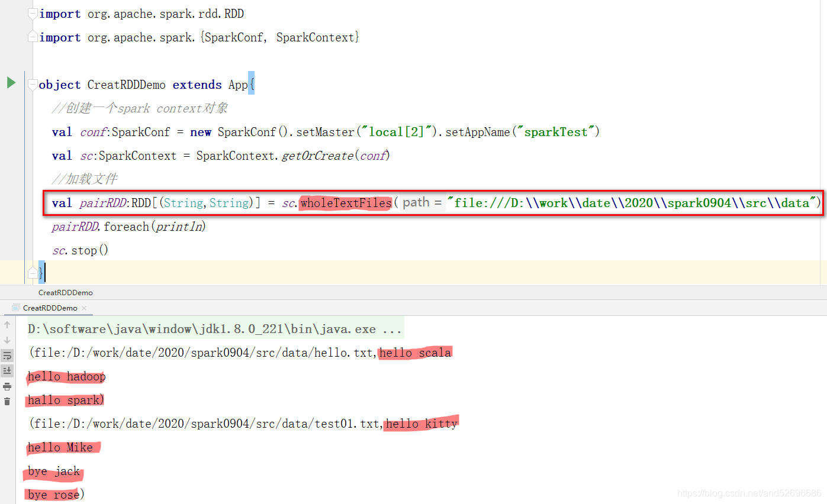Screen dimensions: 827x504
Task: Click 'hello kitty' in console output
Action: (421, 424)
